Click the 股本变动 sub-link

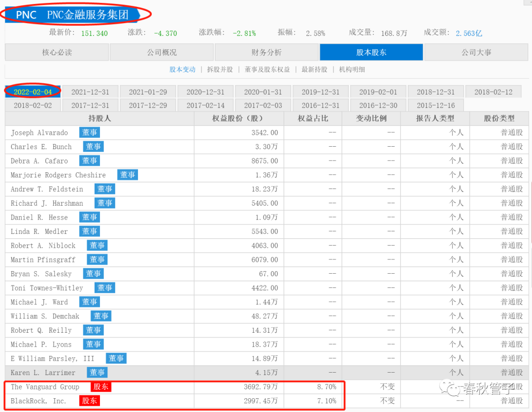[x=182, y=69]
